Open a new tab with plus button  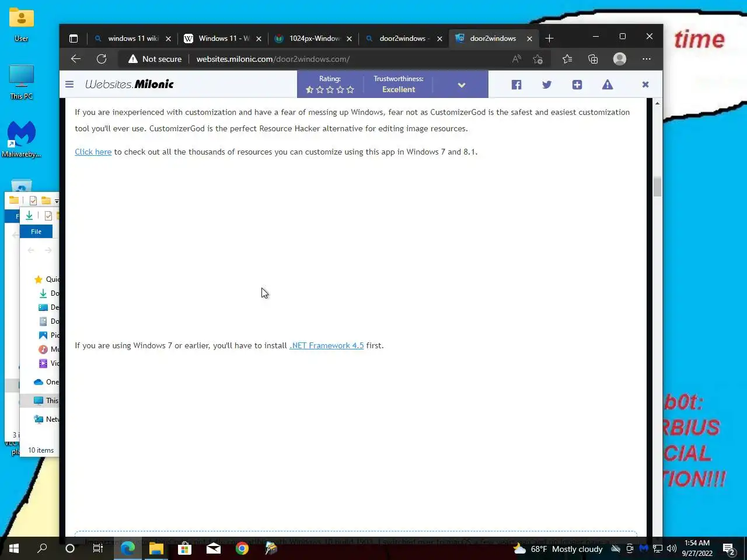click(549, 38)
